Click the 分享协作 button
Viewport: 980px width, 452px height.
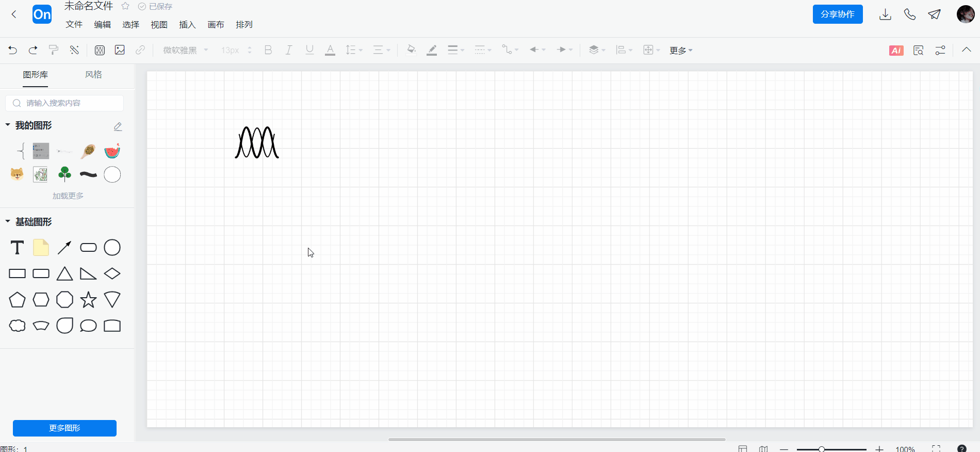(x=838, y=14)
